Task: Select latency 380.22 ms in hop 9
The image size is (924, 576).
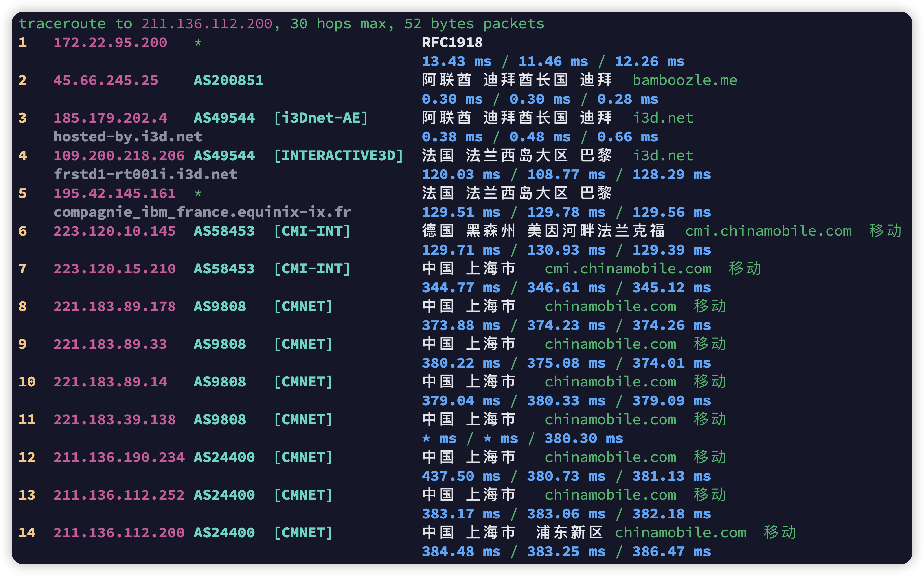Action: [461, 363]
